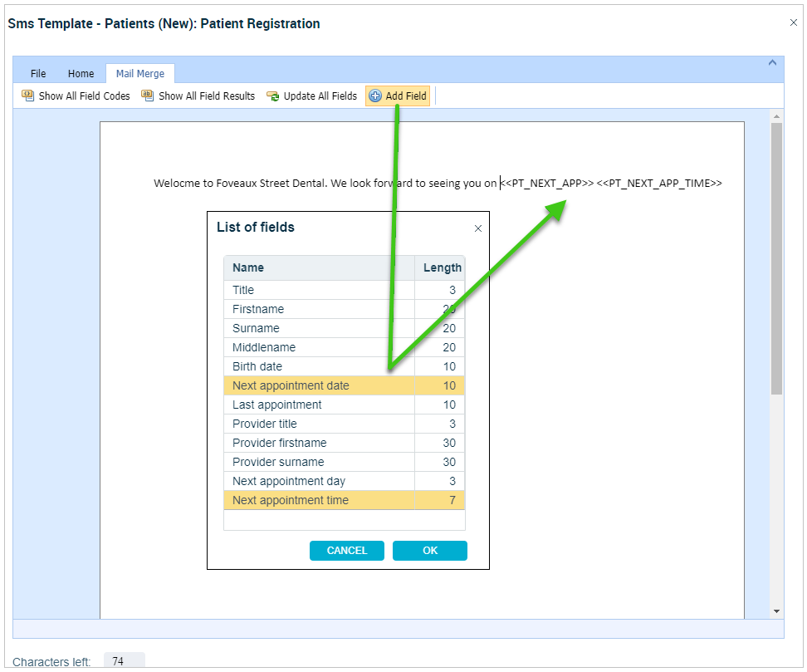Click the Show All Field Codes label
This screenshot has height=672, width=807.
coord(85,96)
